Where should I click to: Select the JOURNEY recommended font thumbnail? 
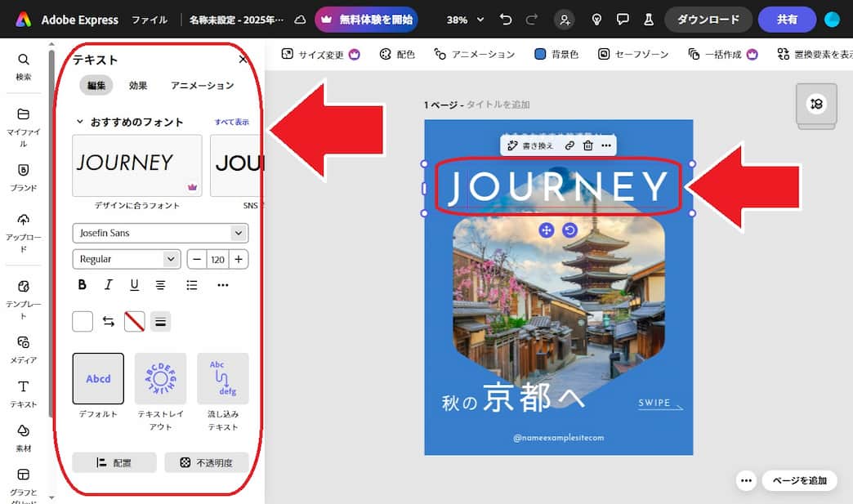[x=136, y=163]
